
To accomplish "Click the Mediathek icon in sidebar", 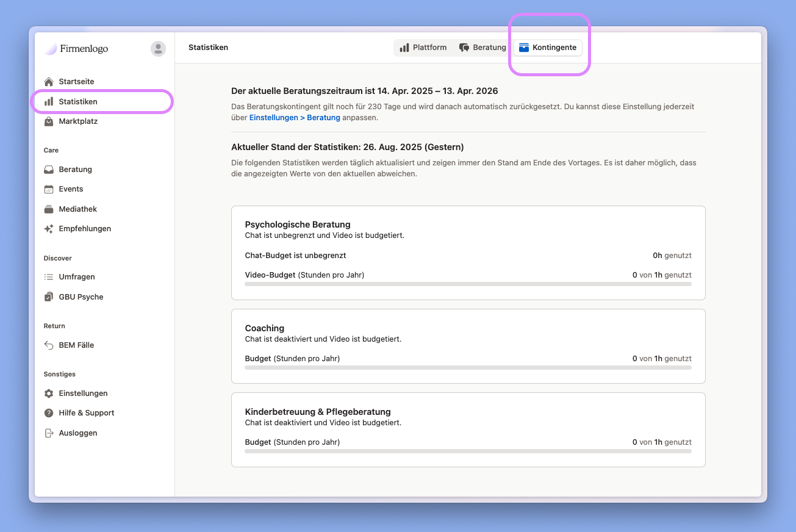I will (49, 209).
